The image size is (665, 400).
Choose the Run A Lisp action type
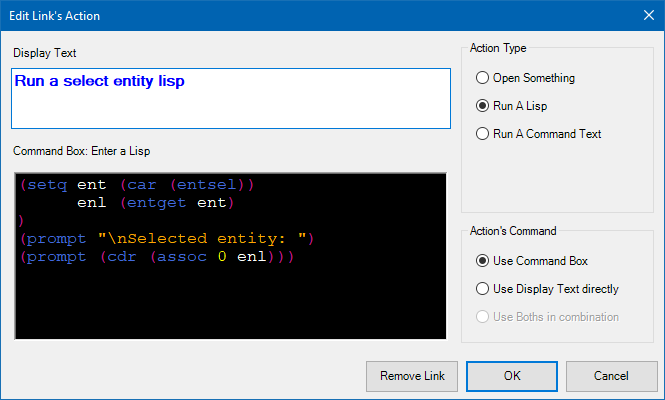(x=483, y=105)
